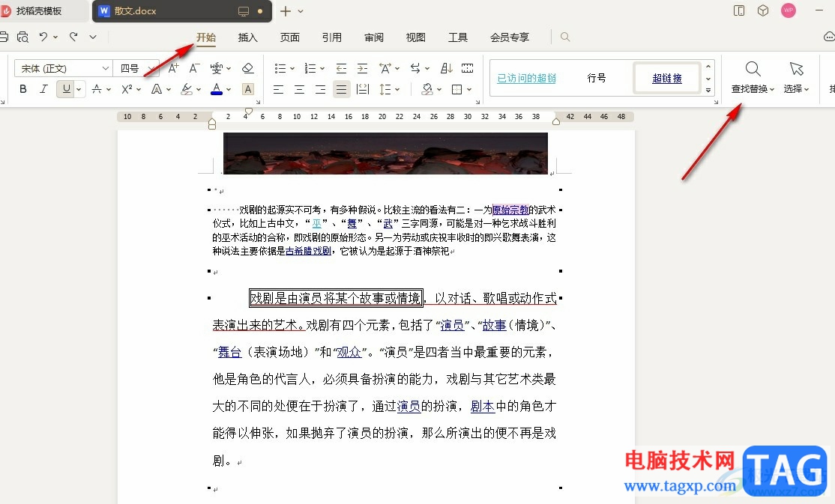Switch to the 审阅 tab
835x504 pixels.
374,37
